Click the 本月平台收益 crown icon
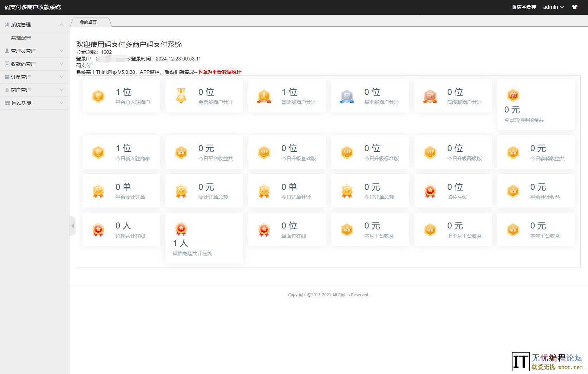Image resolution: width=588 pixels, height=374 pixels. (347, 230)
